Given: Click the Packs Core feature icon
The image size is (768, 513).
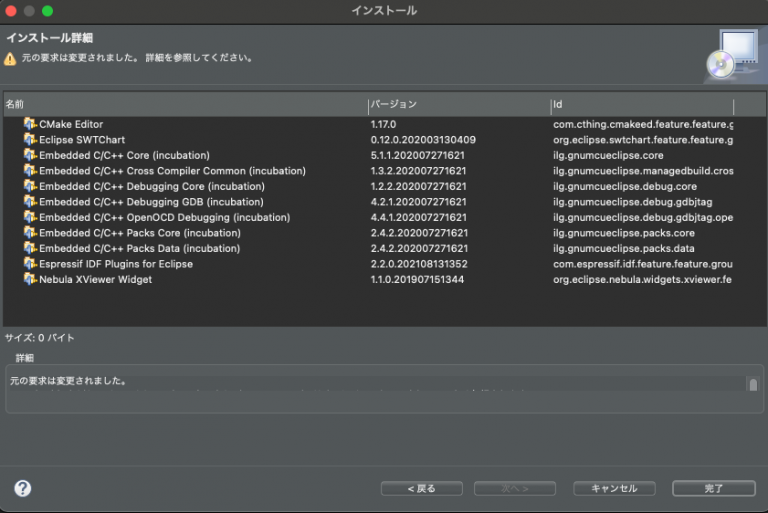Looking at the screenshot, I should click(30, 233).
